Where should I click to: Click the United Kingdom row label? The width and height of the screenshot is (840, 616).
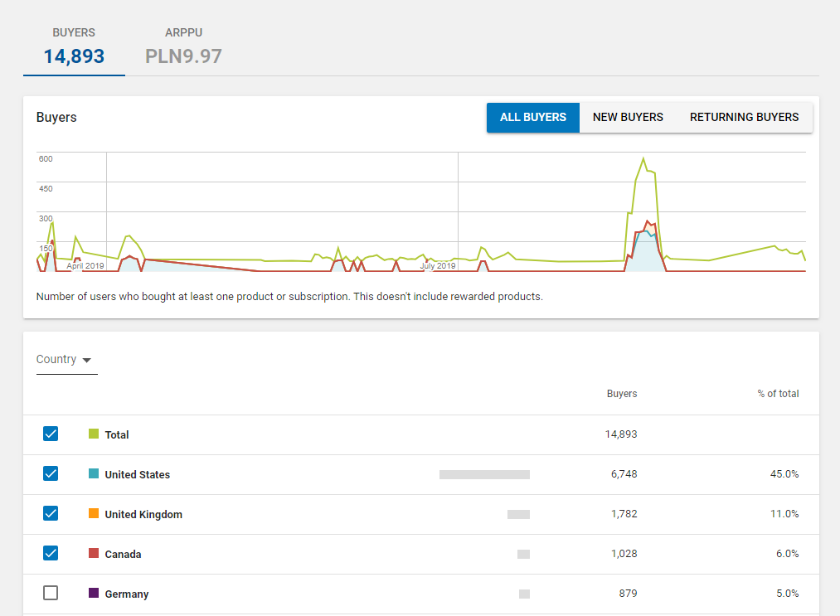(143, 514)
